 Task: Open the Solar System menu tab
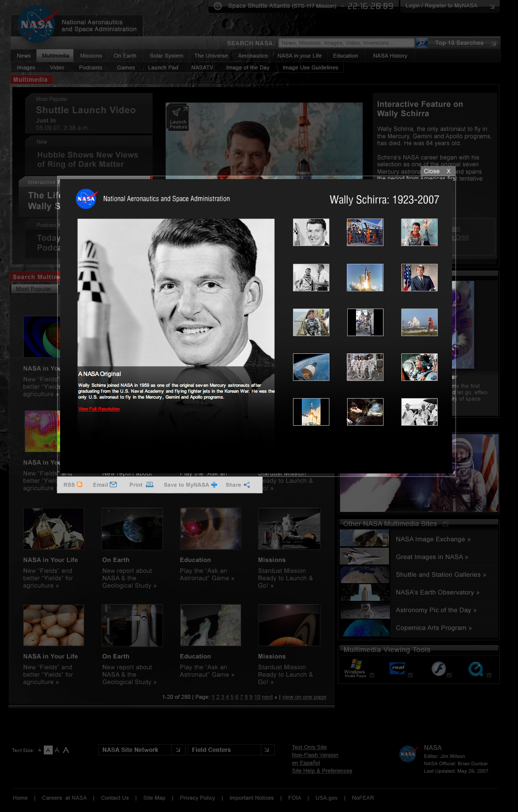tap(166, 56)
